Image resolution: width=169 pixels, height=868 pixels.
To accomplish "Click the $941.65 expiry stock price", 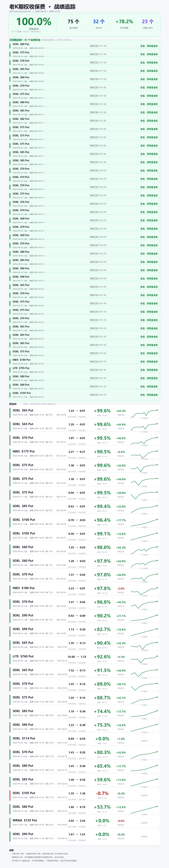I will (102, 370).
